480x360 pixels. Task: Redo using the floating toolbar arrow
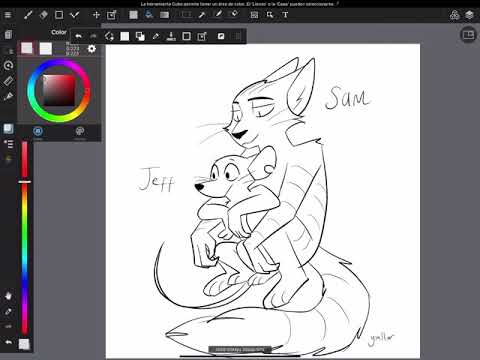[x=94, y=36]
